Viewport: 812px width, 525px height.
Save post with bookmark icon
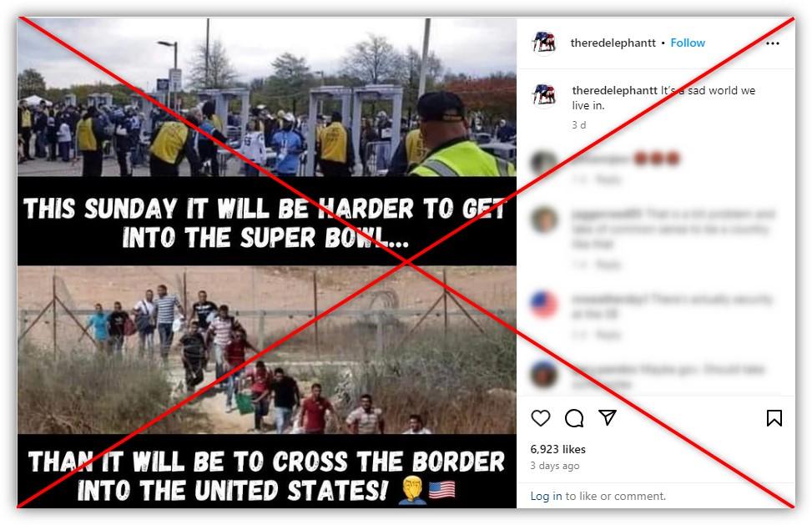tap(774, 418)
